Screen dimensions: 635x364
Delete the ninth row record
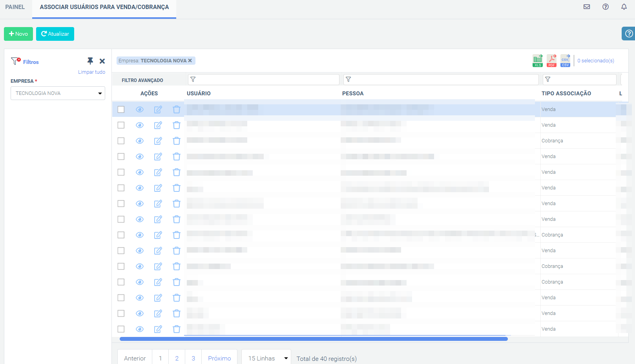177,235
